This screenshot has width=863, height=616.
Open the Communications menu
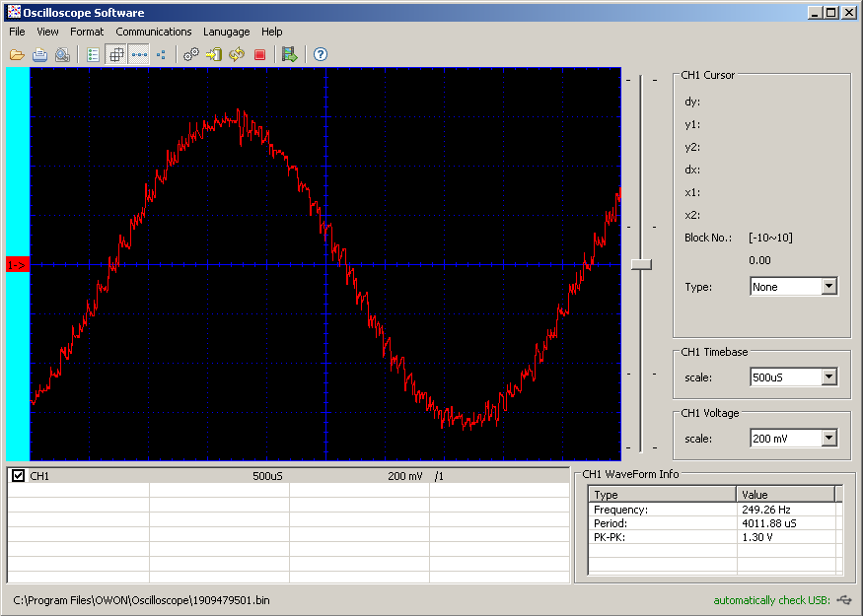click(x=154, y=32)
